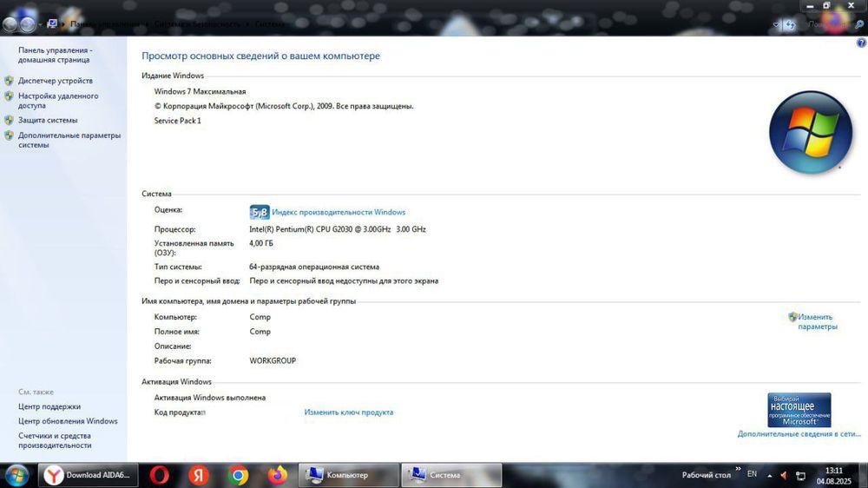Open Дополнительные сведения в сети link
The width and height of the screenshot is (868, 488).
click(799, 433)
